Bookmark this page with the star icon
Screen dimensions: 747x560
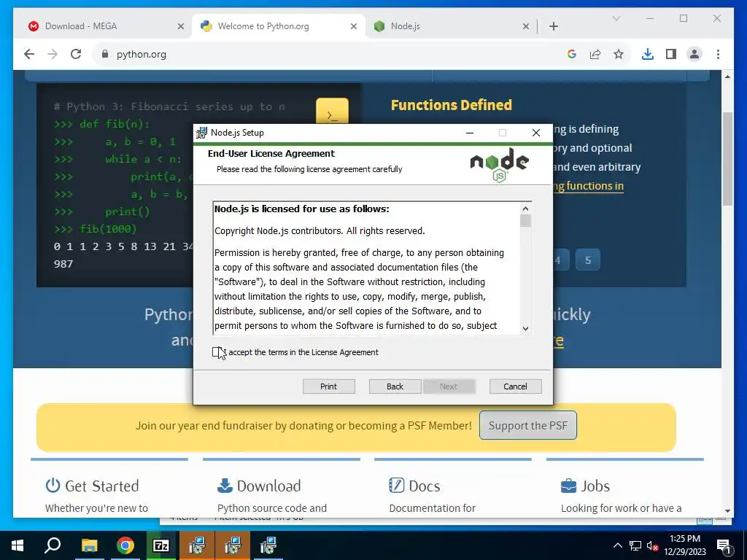point(619,54)
